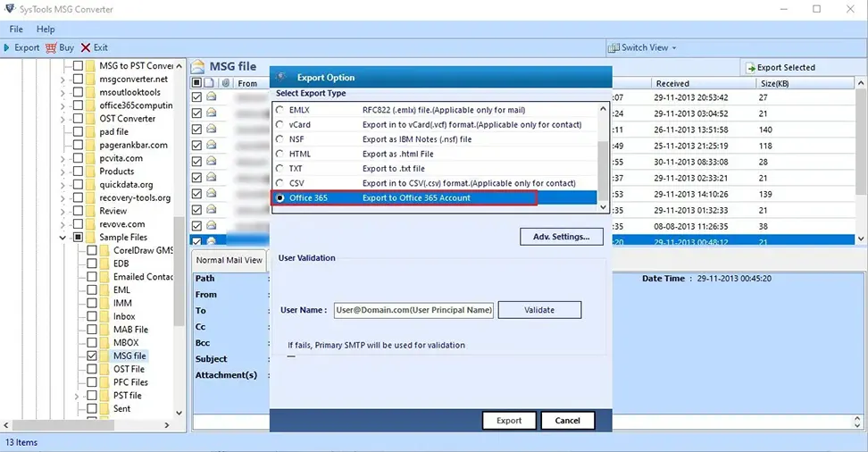The height and width of the screenshot is (452, 868).
Task: Expand the Review tree node
Action: 63,212
